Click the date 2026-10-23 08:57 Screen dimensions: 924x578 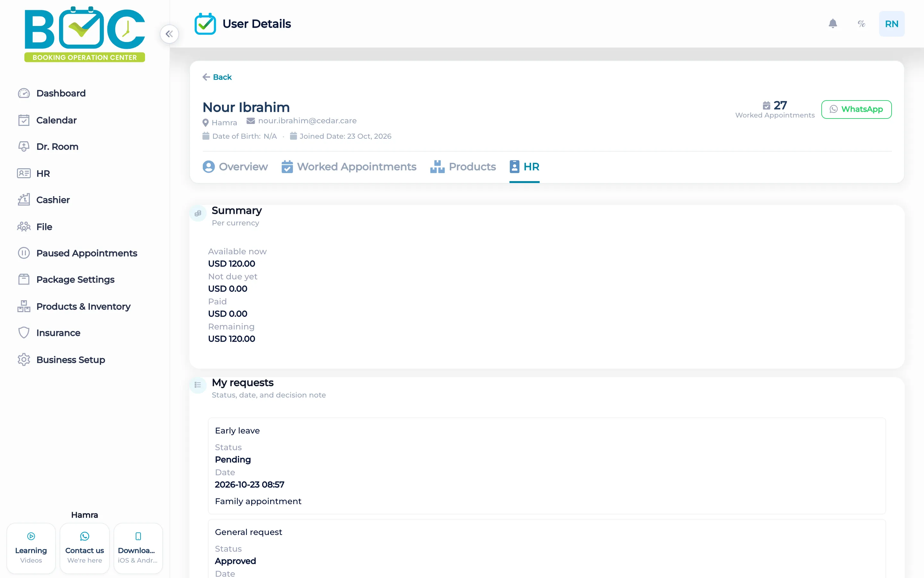(250, 485)
